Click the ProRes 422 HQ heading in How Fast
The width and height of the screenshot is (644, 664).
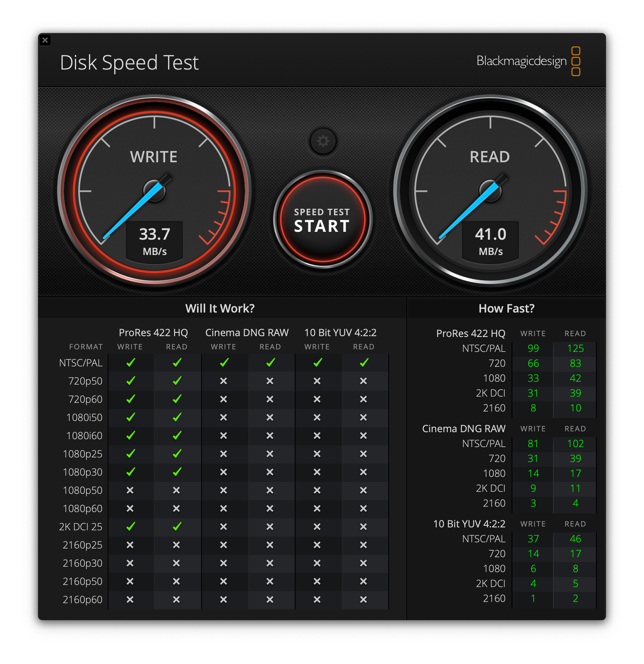[471, 334]
